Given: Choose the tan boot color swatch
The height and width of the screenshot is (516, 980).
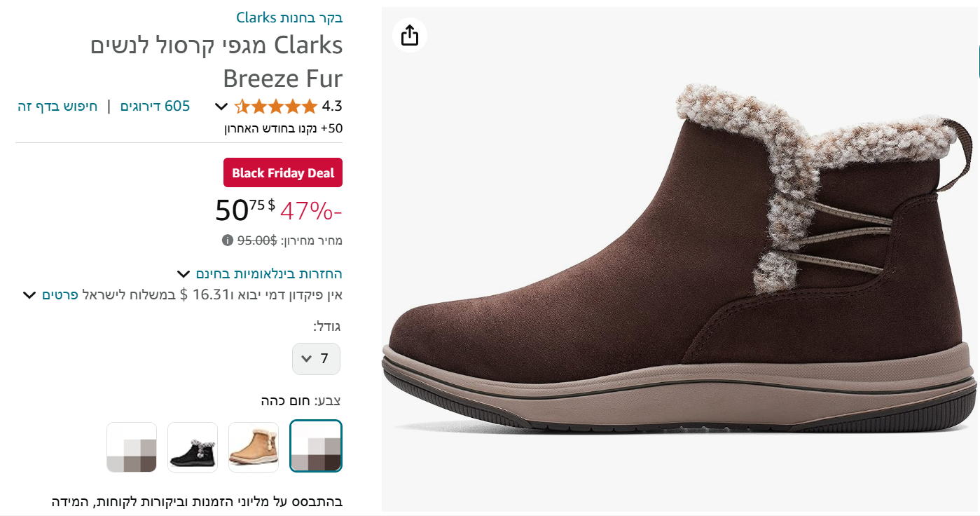Looking at the screenshot, I should point(254,447).
